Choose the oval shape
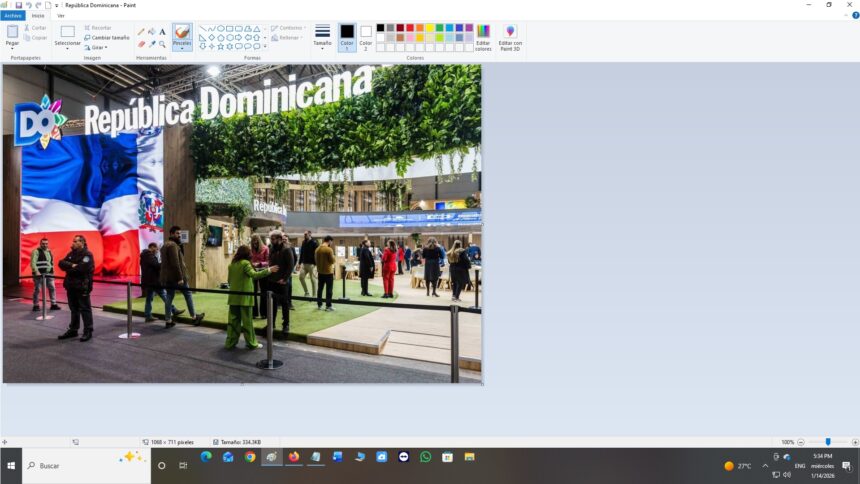Viewport: 860px width, 484px height. (220, 29)
